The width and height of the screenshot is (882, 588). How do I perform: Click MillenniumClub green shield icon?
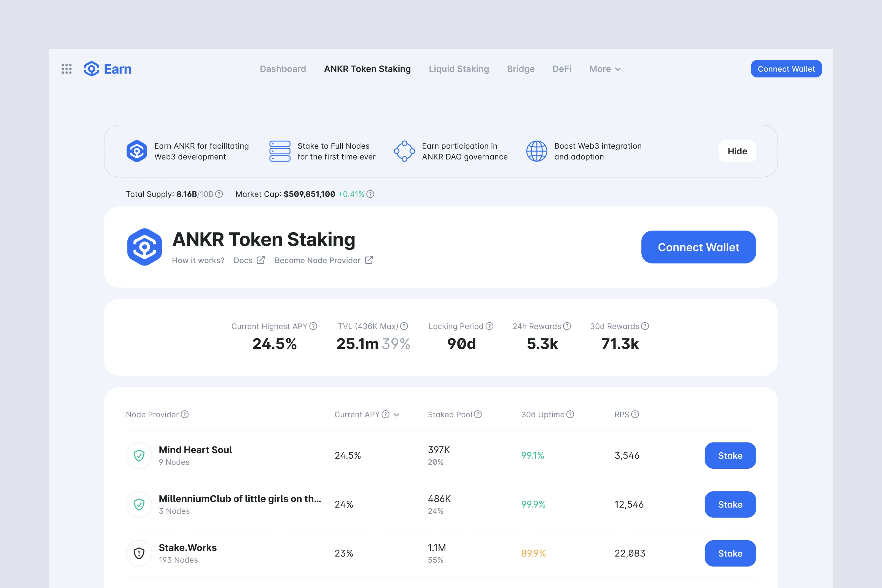(139, 504)
